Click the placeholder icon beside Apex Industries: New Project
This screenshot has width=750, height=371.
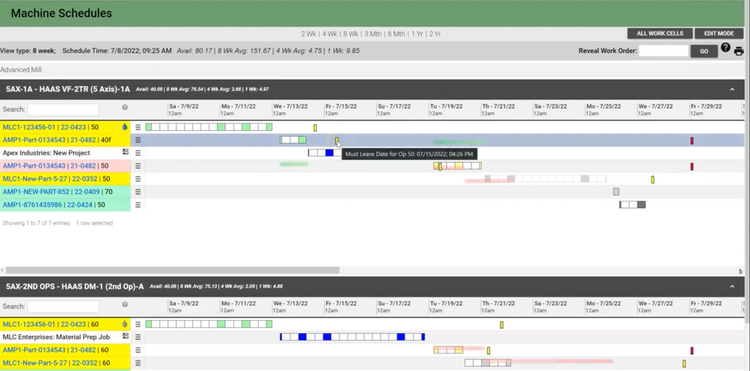(125, 152)
